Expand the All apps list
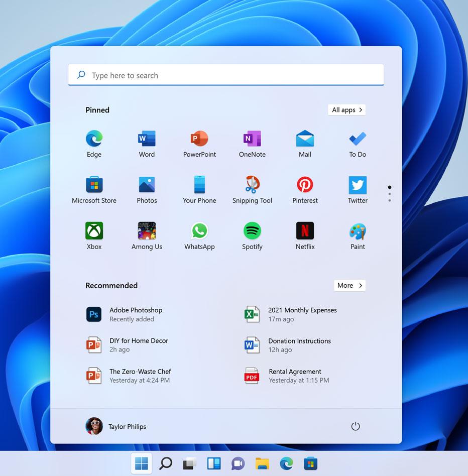This screenshot has height=476, width=468. (x=346, y=110)
